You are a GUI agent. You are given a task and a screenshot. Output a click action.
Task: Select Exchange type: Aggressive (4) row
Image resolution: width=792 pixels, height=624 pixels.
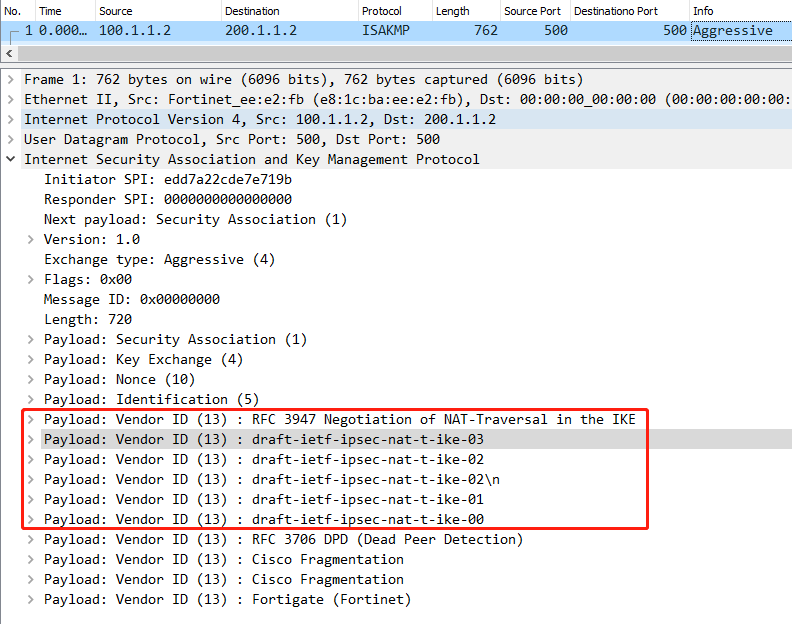[159, 259]
